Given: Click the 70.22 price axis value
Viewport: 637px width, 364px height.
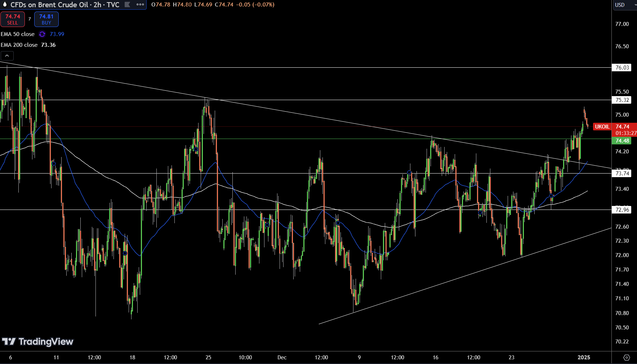Looking at the screenshot, I should click(622, 342).
